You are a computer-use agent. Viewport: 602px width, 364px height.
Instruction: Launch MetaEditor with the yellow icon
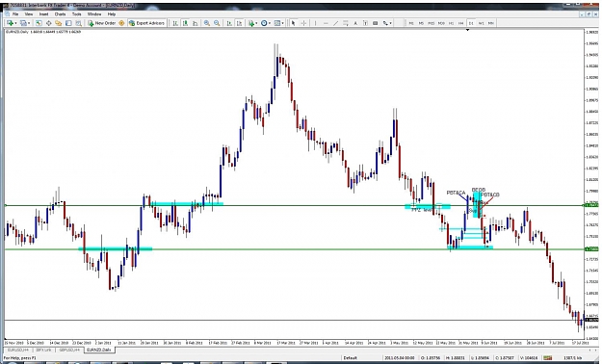(x=121, y=23)
